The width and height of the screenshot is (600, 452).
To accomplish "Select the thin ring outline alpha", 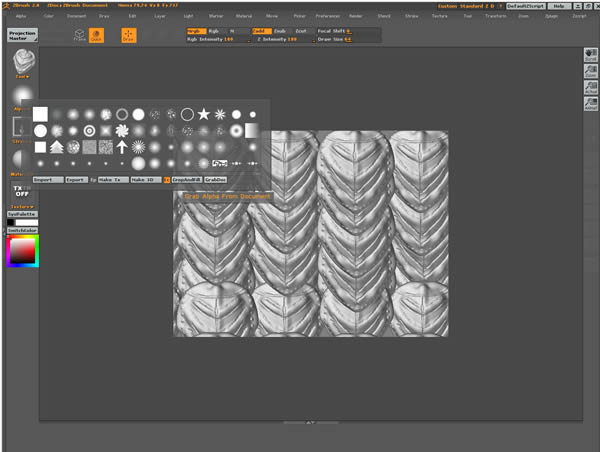I will click(x=187, y=114).
